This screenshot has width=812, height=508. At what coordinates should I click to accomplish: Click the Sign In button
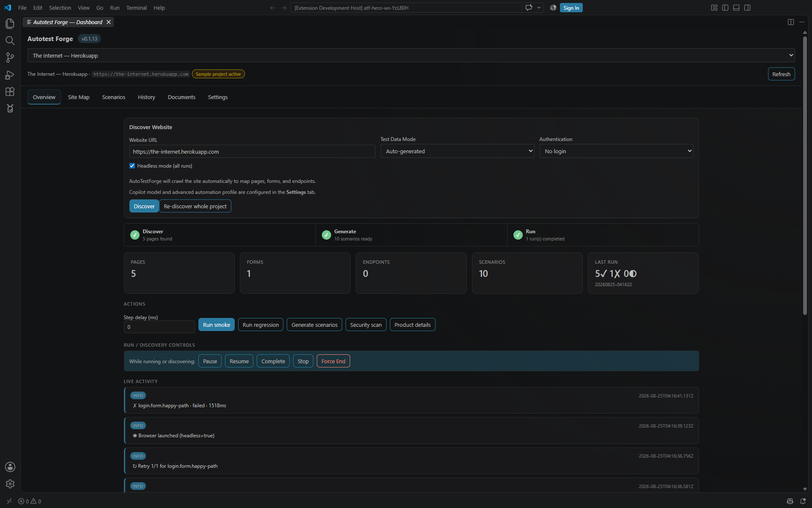(x=571, y=8)
